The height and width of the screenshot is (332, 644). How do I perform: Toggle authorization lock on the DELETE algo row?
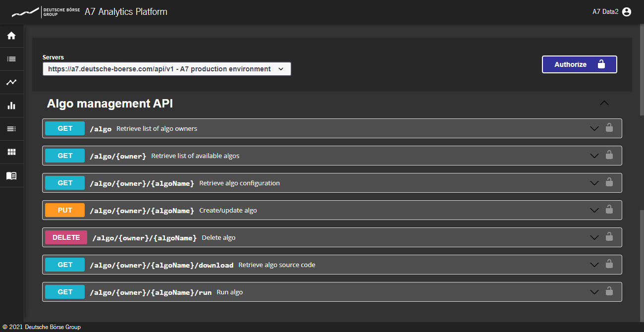pos(609,237)
